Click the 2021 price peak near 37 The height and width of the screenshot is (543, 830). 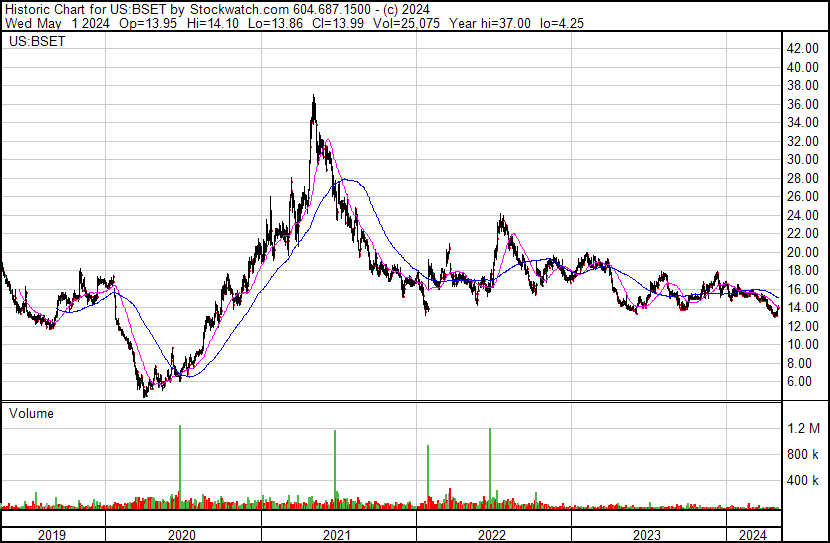313,96
